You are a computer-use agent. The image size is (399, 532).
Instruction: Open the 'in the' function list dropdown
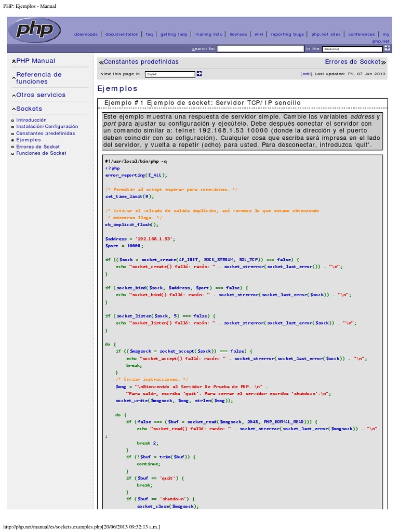[x=352, y=49]
